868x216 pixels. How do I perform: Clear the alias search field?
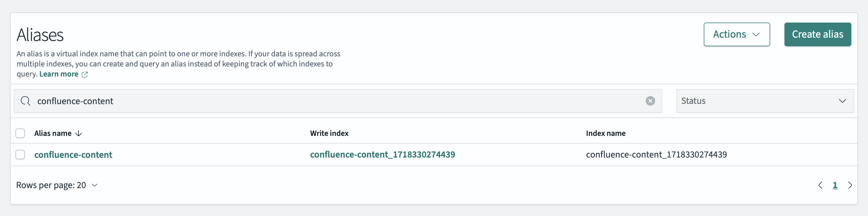650,101
